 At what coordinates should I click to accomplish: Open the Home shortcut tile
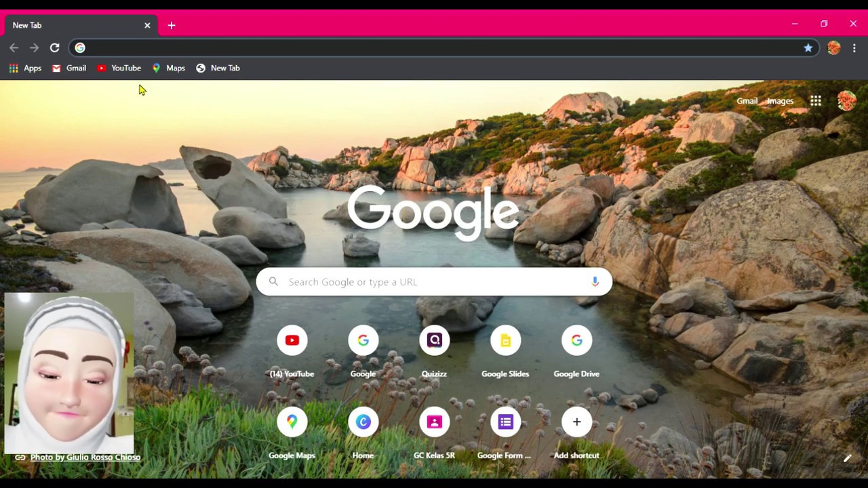tap(363, 434)
